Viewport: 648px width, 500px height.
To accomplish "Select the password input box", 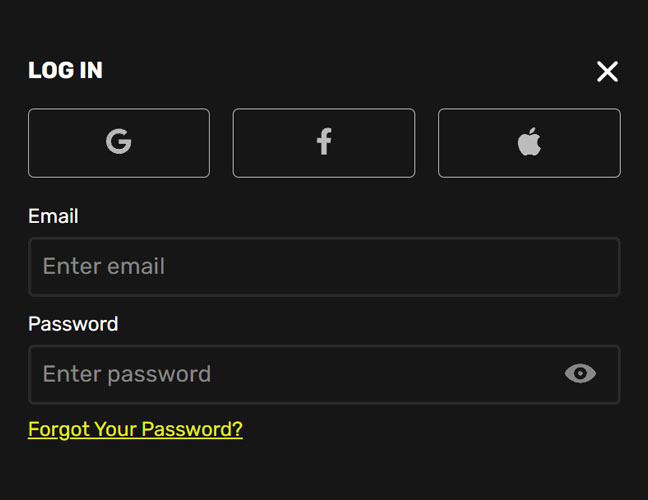I will point(324,374).
